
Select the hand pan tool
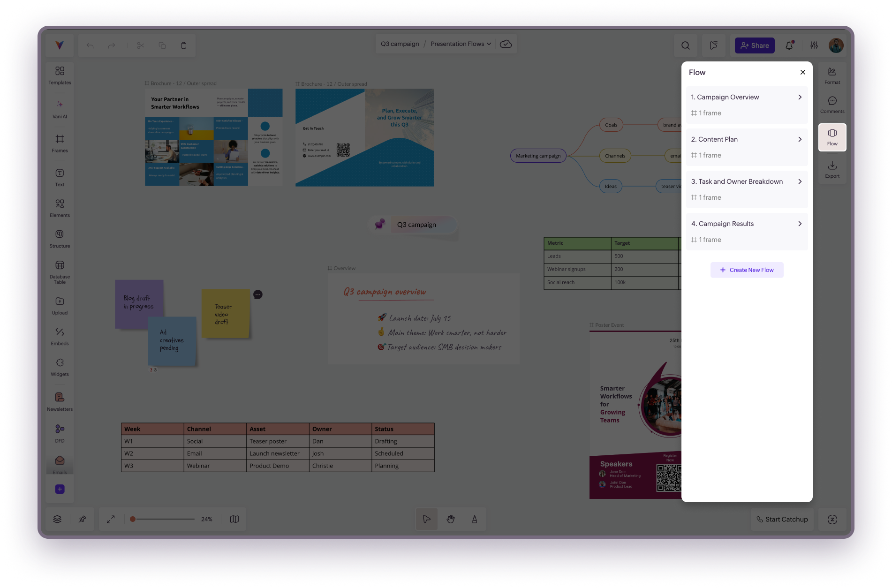pyautogui.click(x=451, y=519)
